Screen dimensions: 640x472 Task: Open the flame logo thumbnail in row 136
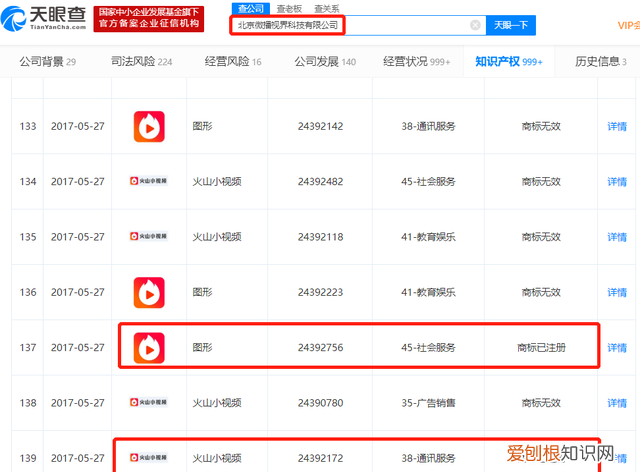(149, 292)
